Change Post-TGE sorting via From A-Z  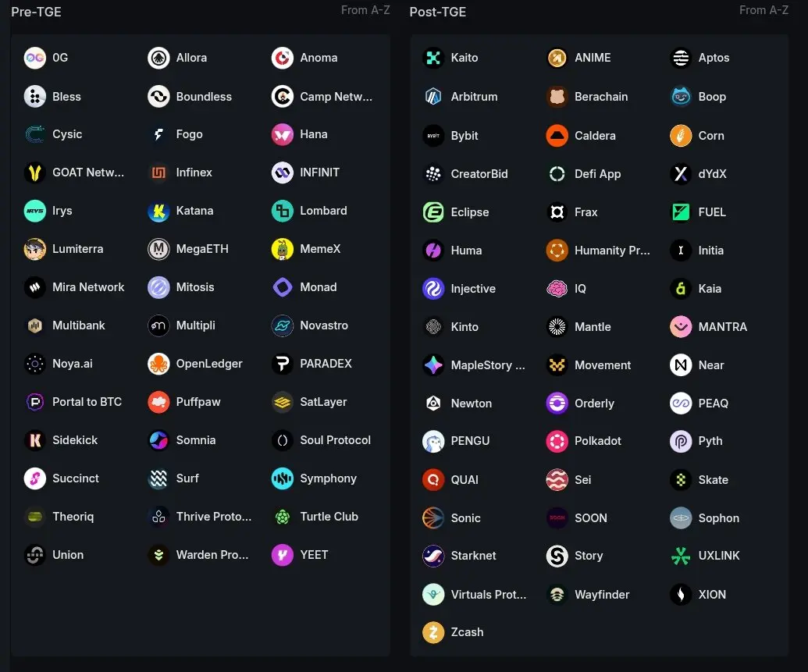pos(764,10)
